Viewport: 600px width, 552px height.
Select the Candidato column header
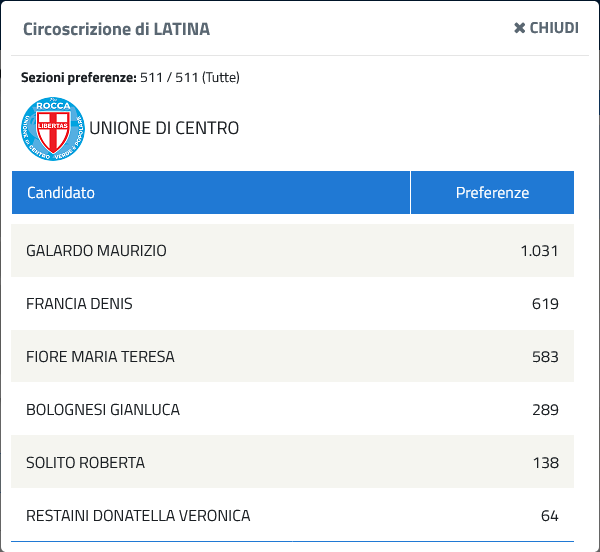211,192
